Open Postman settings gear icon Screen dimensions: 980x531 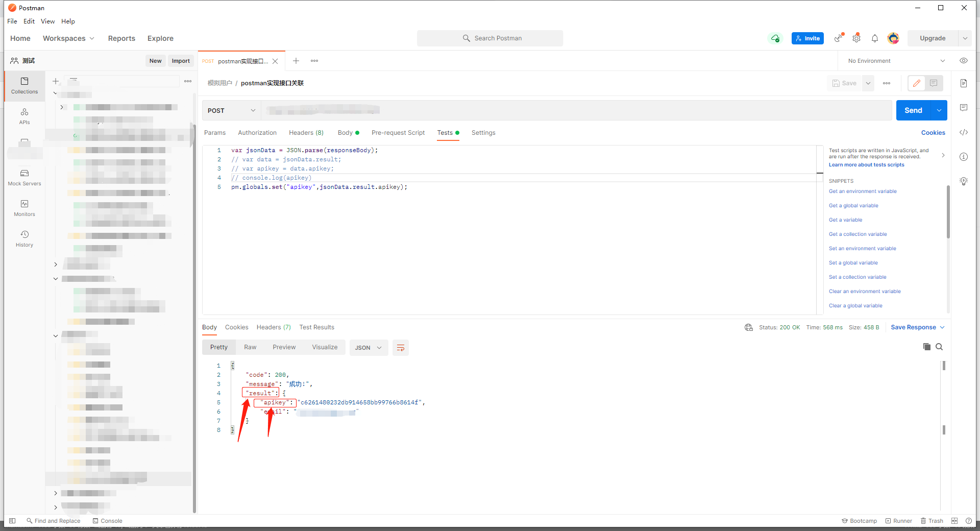click(856, 38)
